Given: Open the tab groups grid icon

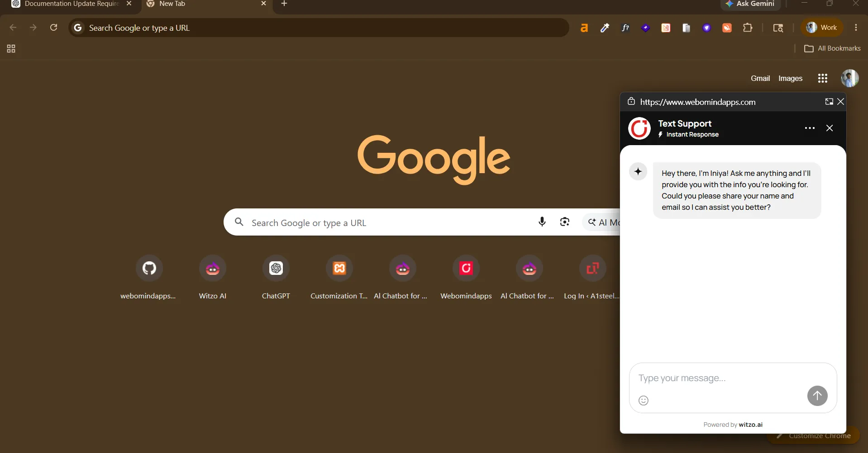Looking at the screenshot, I should point(11,48).
